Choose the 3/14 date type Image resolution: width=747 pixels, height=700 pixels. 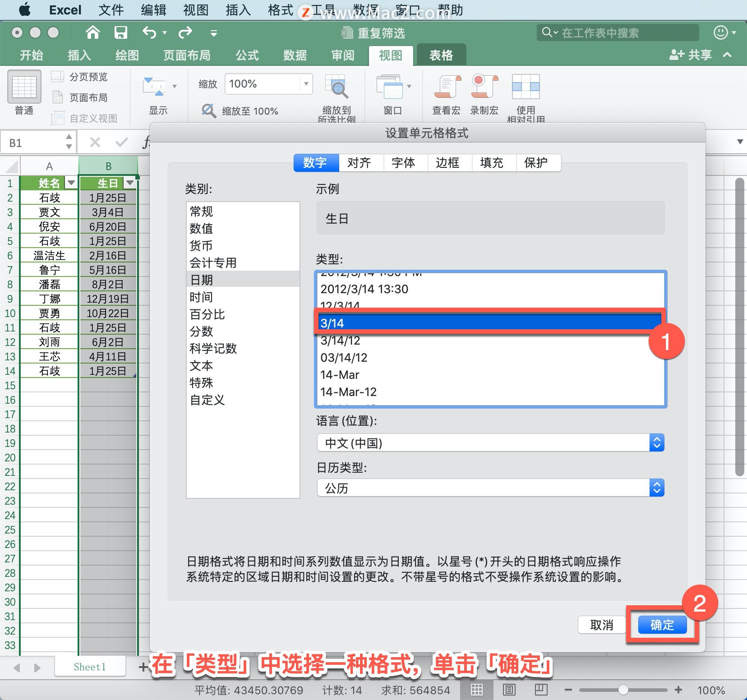490,323
